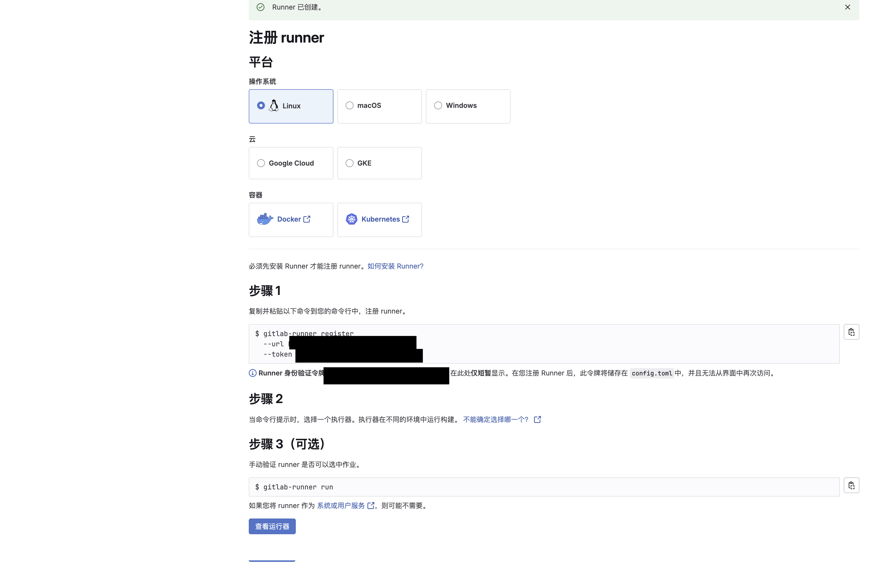
Task: Select the Windows radio option
Action: (x=438, y=105)
